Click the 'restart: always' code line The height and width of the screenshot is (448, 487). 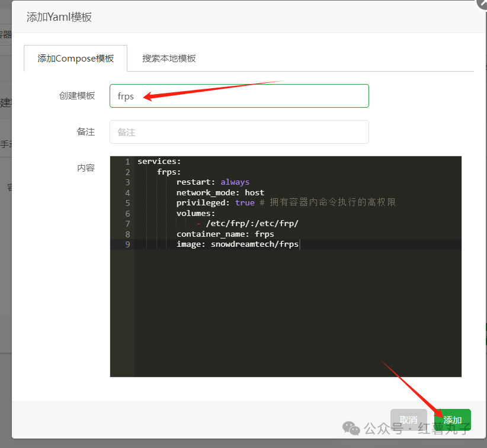(x=213, y=182)
